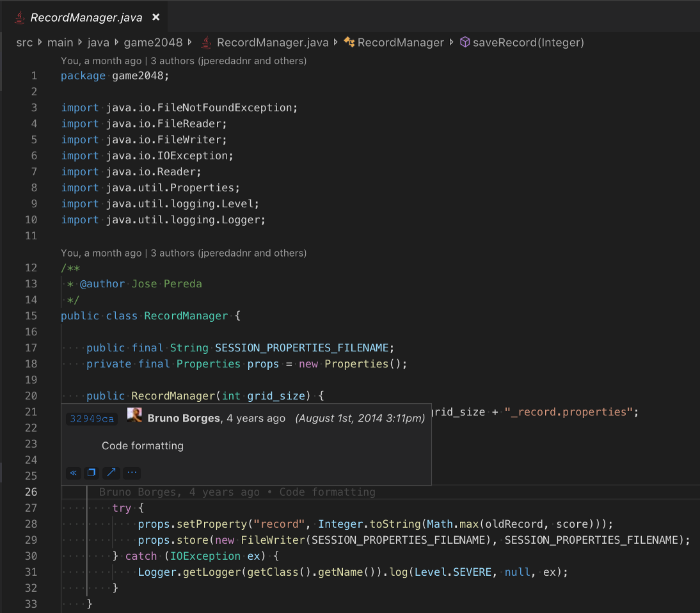Select the RecordManager class symbol icon
The image size is (700, 613).
[349, 42]
